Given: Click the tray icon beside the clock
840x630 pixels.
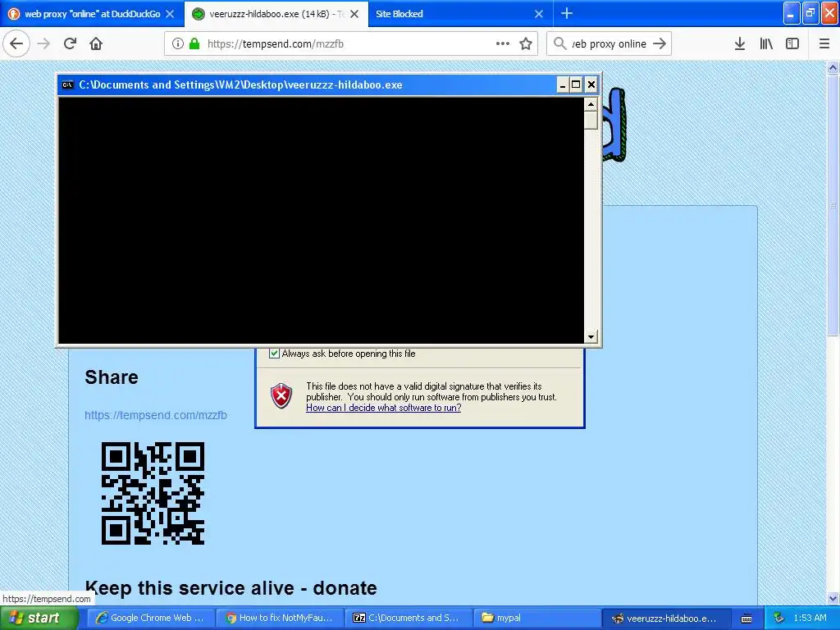Looking at the screenshot, I should click(x=779, y=619).
